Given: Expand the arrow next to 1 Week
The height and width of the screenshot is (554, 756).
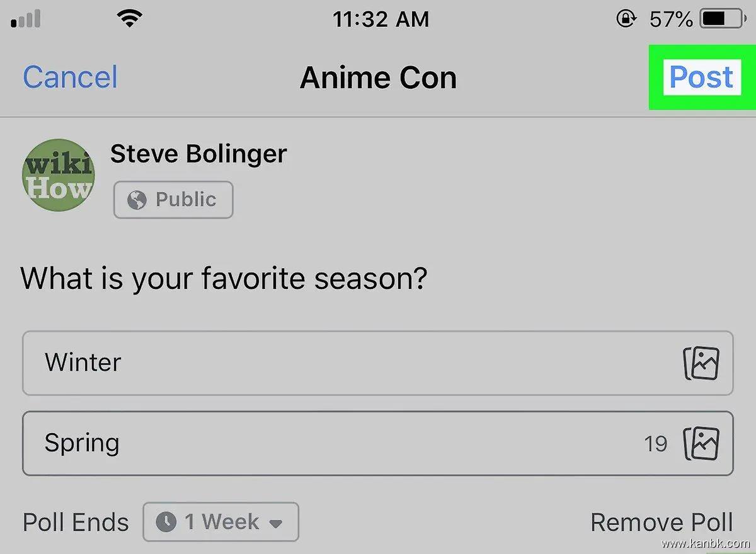Looking at the screenshot, I should pos(275,523).
